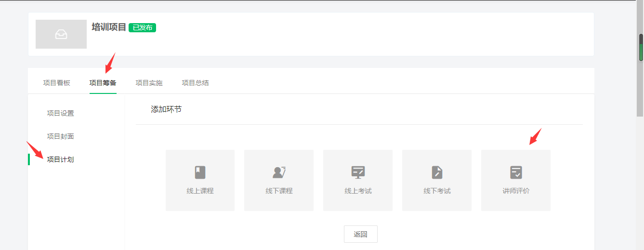Select 项目封面 in the sidebar
The width and height of the screenshot is (644, 250).
click(60, 136)
